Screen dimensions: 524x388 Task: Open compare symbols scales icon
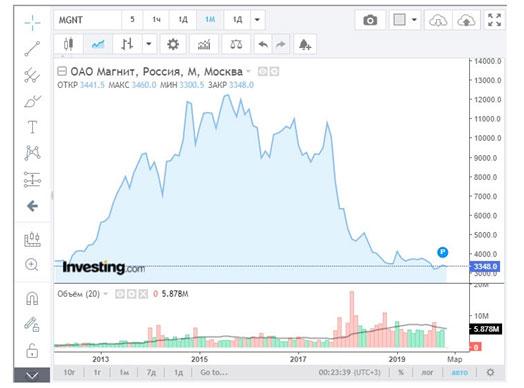[x=236, y=44]
